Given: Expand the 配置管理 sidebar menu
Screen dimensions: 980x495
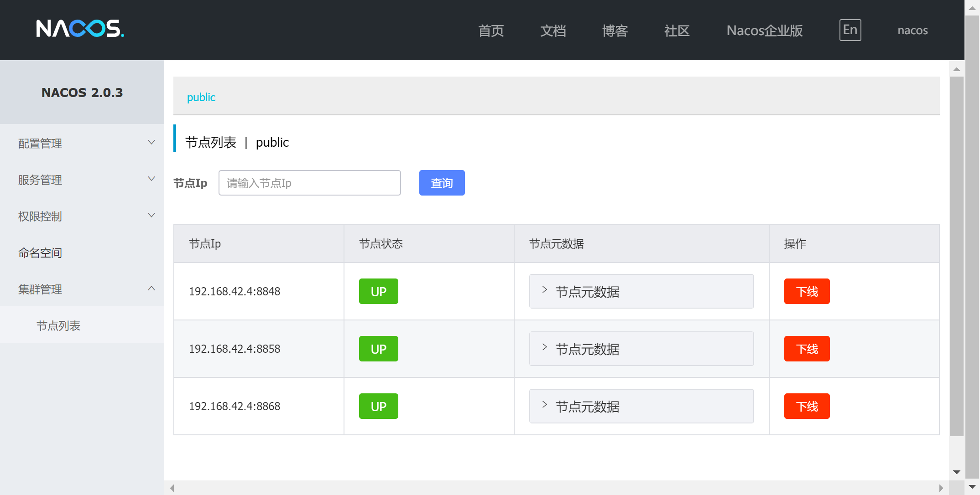Looking at the screenshot, I should point(82,143).
